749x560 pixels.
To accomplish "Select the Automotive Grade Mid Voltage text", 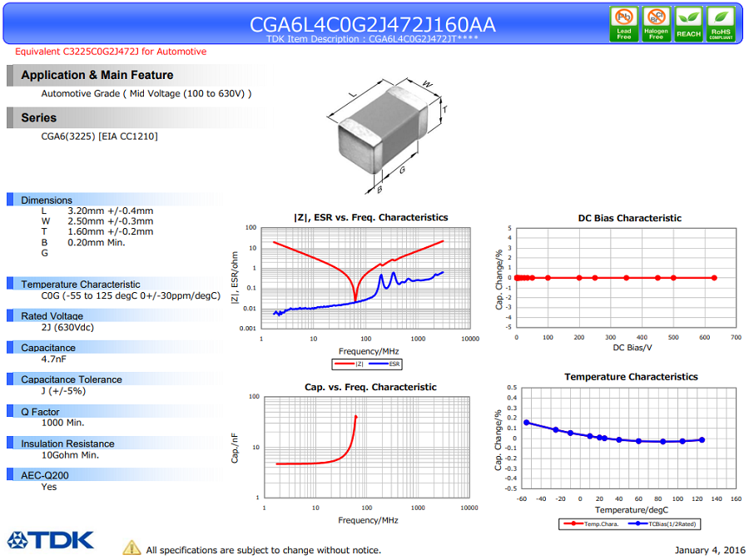I will point(146,93).
